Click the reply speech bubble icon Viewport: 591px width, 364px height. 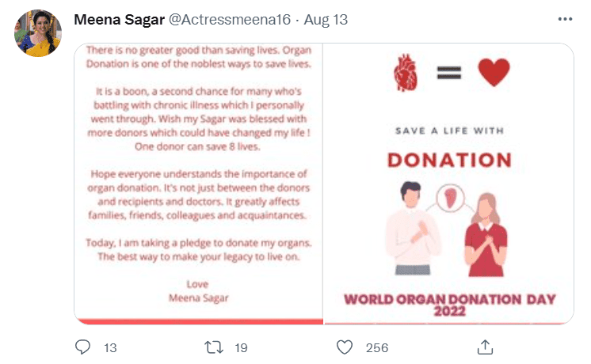tap(83, 347)
